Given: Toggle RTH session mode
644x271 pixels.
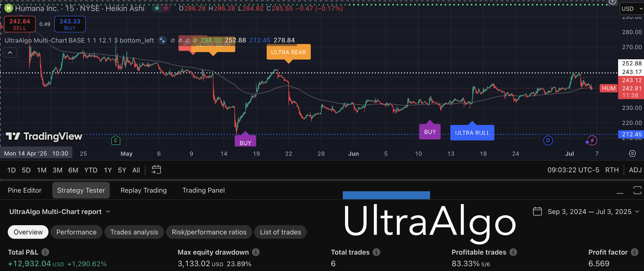Looking at the screenshot, I should click(612, 170).
